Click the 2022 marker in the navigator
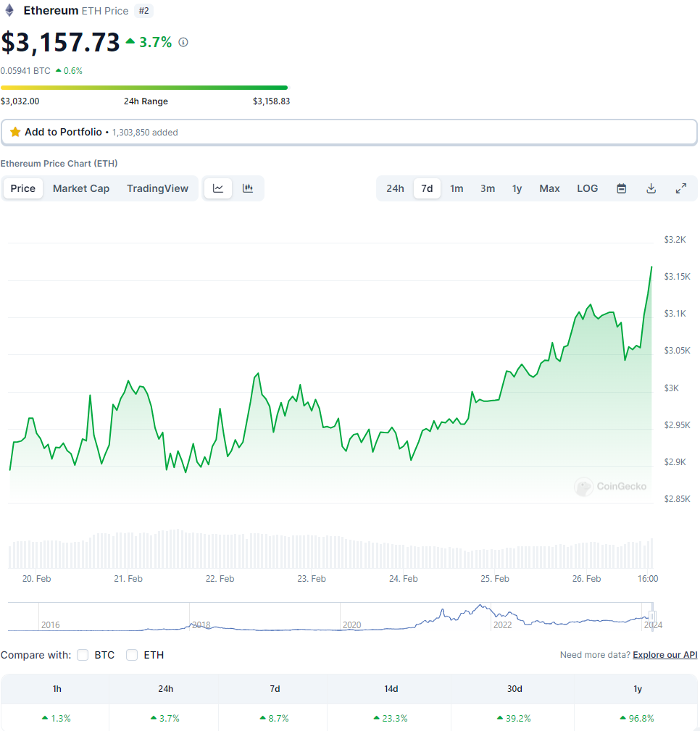 (503, 625)
